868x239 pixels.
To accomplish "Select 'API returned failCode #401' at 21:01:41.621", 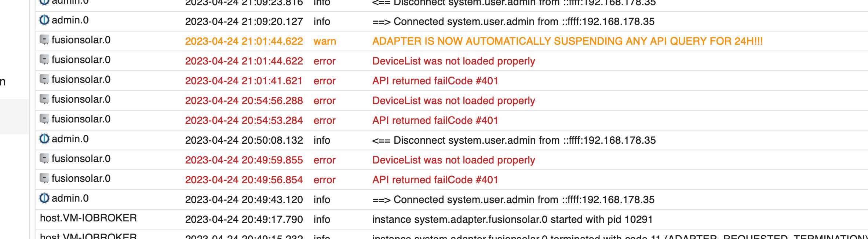I will click(435, 81).
